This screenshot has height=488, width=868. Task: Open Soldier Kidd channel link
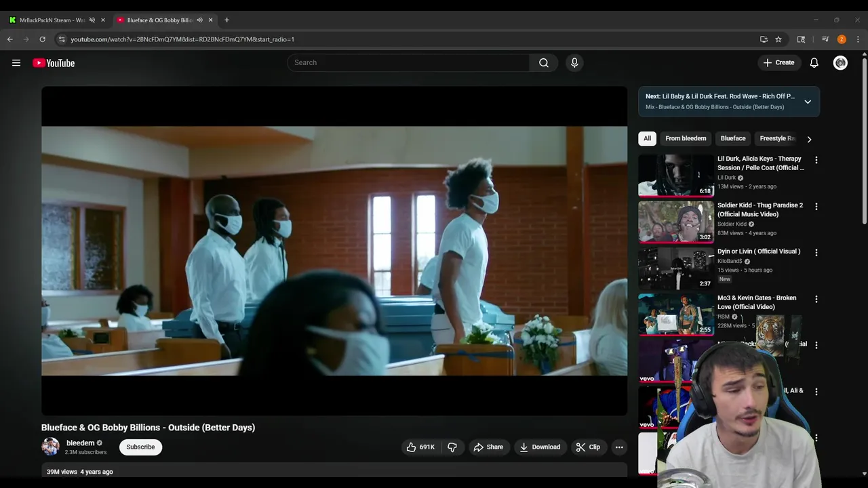732,224
